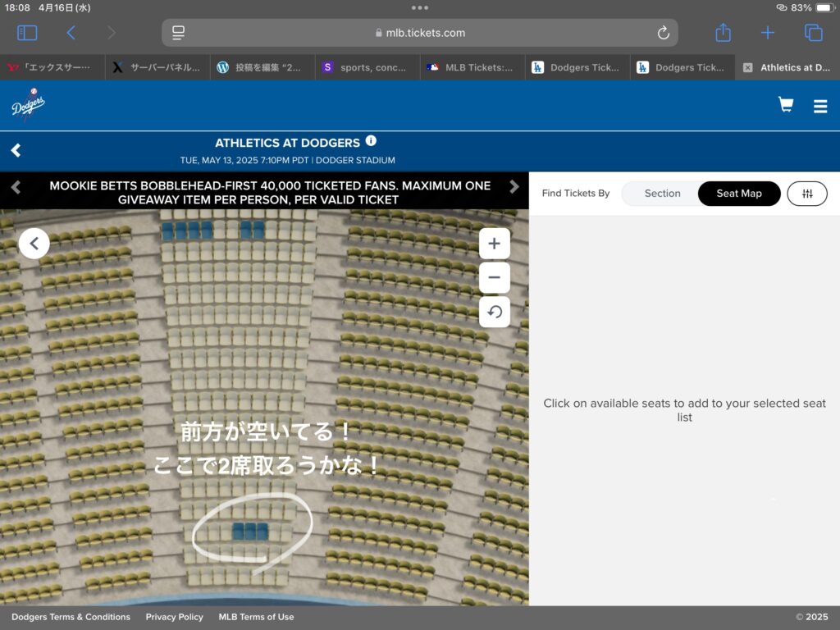Add a new tab with plus icon
This screenshot has width=840, height=630.
tap(768, 33)
